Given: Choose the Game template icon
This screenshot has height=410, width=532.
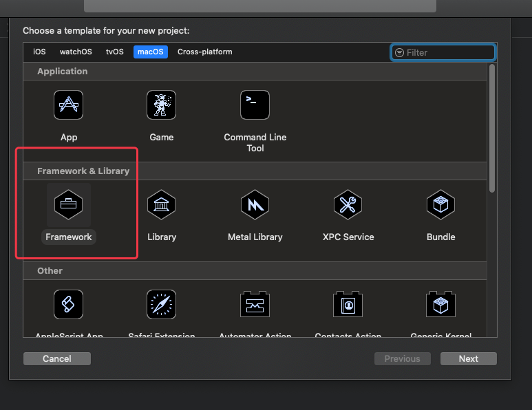Looking at the screenshot, I should tap(162, 105).
